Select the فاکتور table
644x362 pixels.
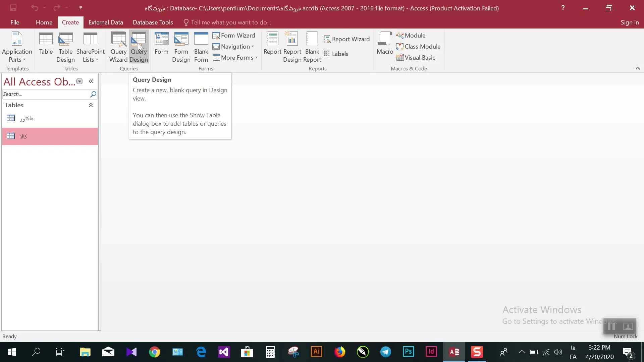tap(50, 119)
